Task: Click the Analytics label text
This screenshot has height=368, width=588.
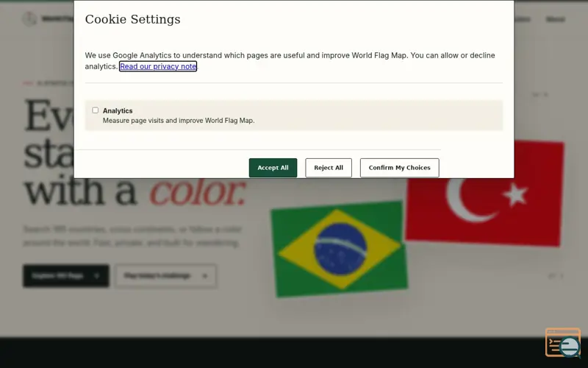Action: pos(118,111)
